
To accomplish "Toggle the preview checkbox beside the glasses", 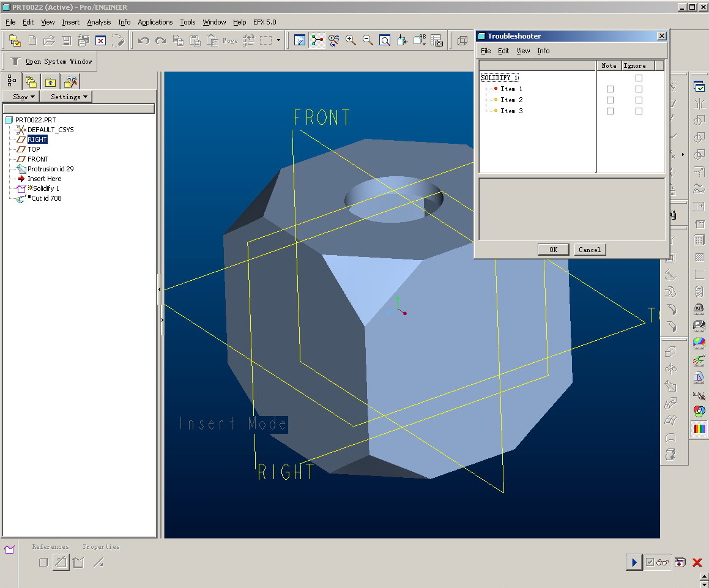I will point(650,562).
